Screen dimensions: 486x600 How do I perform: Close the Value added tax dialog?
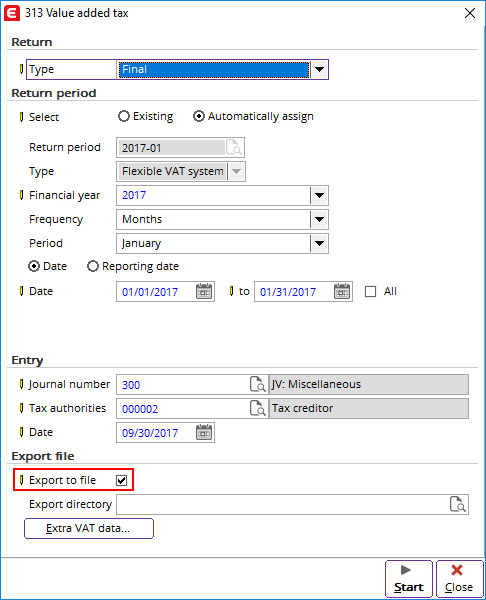pyautogui.click(x=459, y=579)
